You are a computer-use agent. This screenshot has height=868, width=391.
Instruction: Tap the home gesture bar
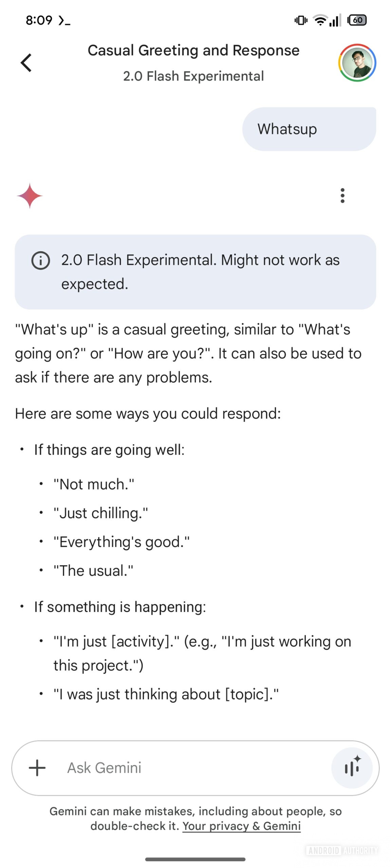click(195, 859)
